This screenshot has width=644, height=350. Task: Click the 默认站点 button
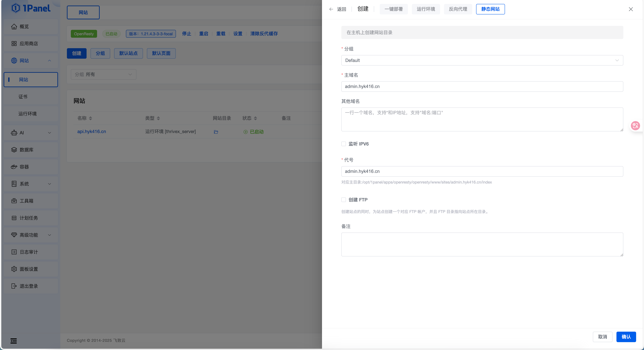click(x=128, y=53)
